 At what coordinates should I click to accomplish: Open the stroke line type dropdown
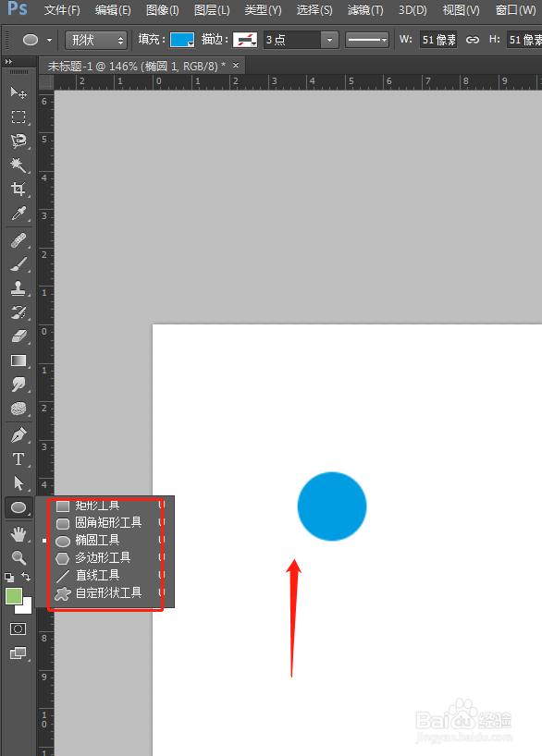coord(367,40)
